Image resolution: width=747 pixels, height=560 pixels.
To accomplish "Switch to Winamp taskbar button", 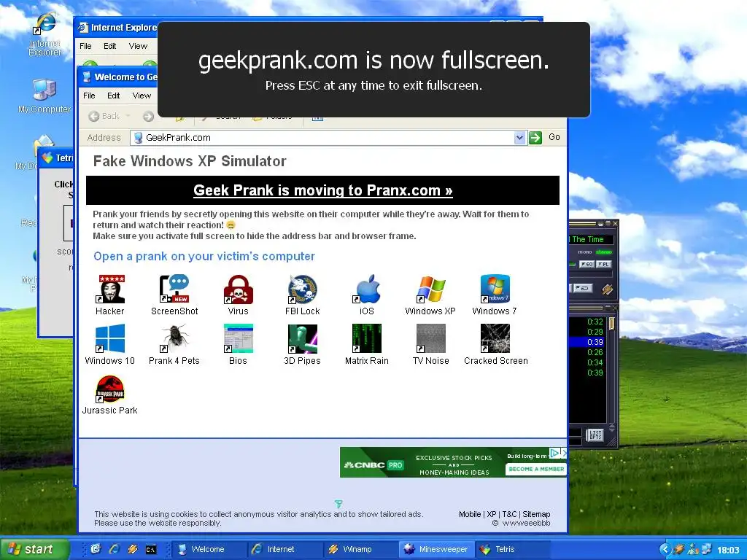I will (x=360, y=549).
